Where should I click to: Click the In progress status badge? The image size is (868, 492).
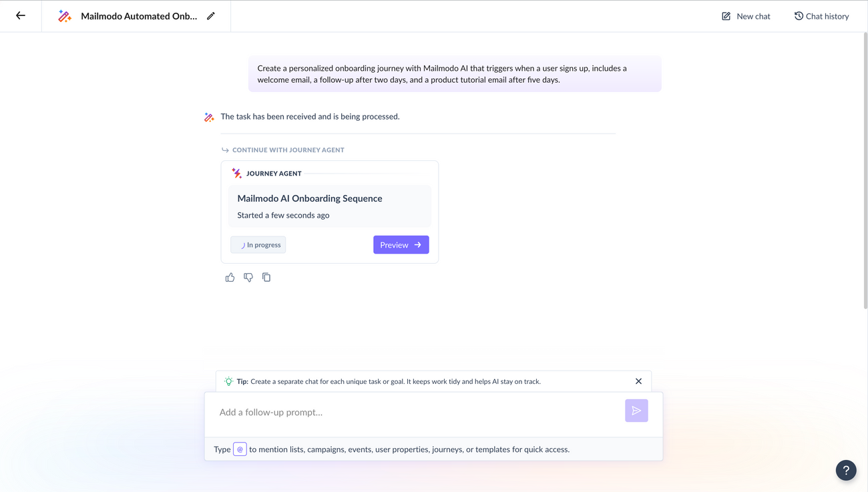click(x=258, y=245)
